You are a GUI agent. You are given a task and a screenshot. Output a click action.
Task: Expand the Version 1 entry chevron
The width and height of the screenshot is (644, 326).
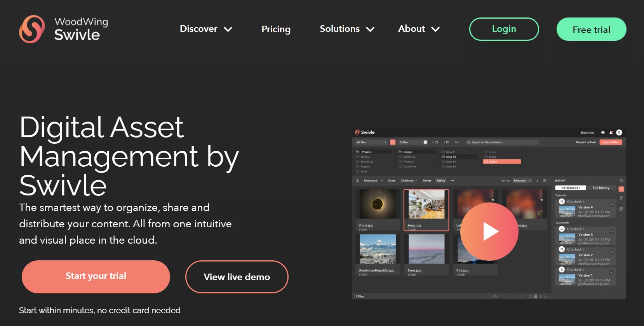pyautogui.click(x=611, y=272)
